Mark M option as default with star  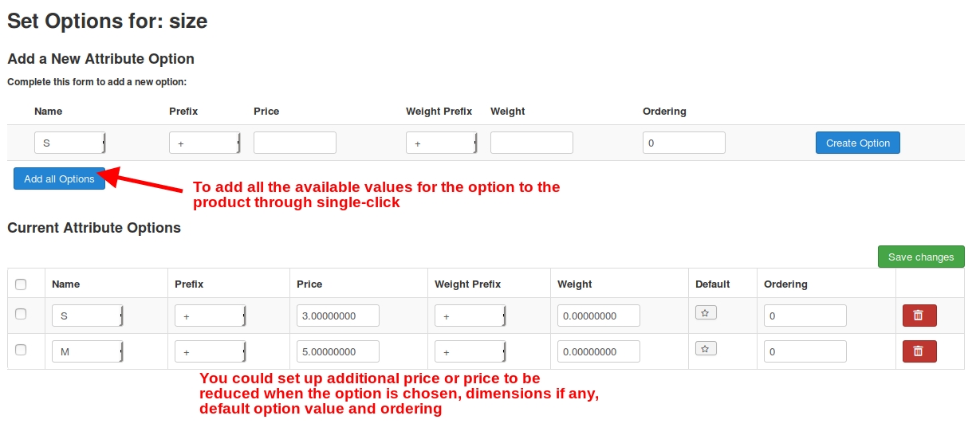[x=706, y=348]
